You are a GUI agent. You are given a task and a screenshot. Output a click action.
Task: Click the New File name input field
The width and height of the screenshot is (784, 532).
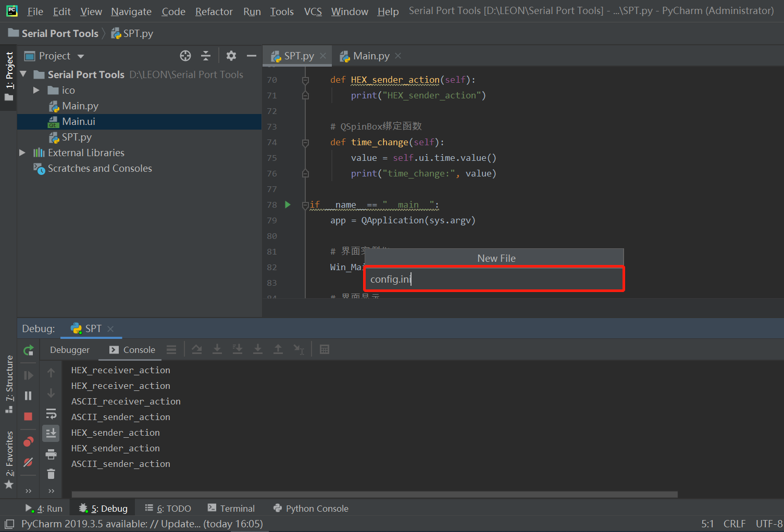point(494,279)
